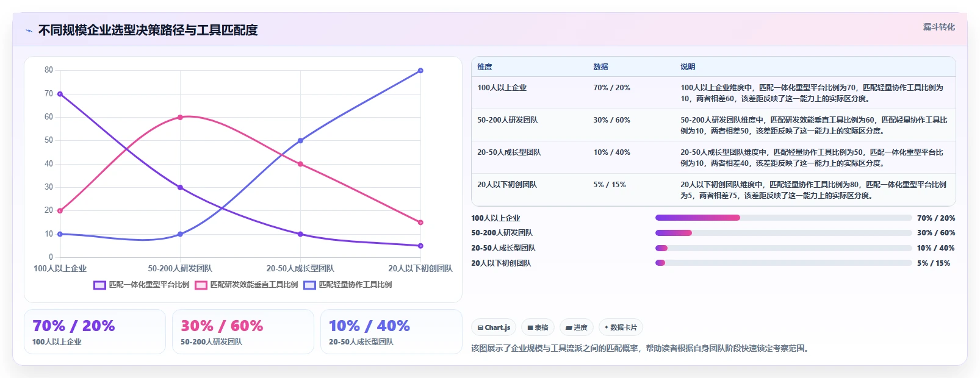Click the description cell mentioning 两者相差50
This screenshot has height=378, width=980.
tap(814, 126)
